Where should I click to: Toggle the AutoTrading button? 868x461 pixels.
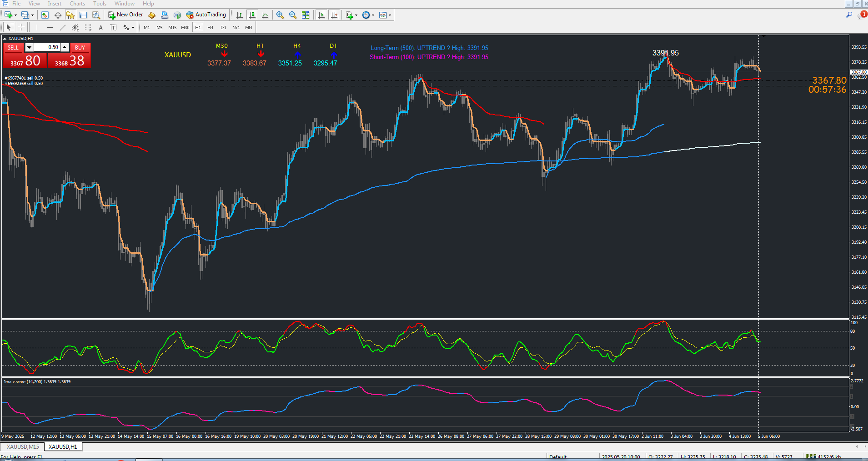pyautogui.click(x=206, y=15)
